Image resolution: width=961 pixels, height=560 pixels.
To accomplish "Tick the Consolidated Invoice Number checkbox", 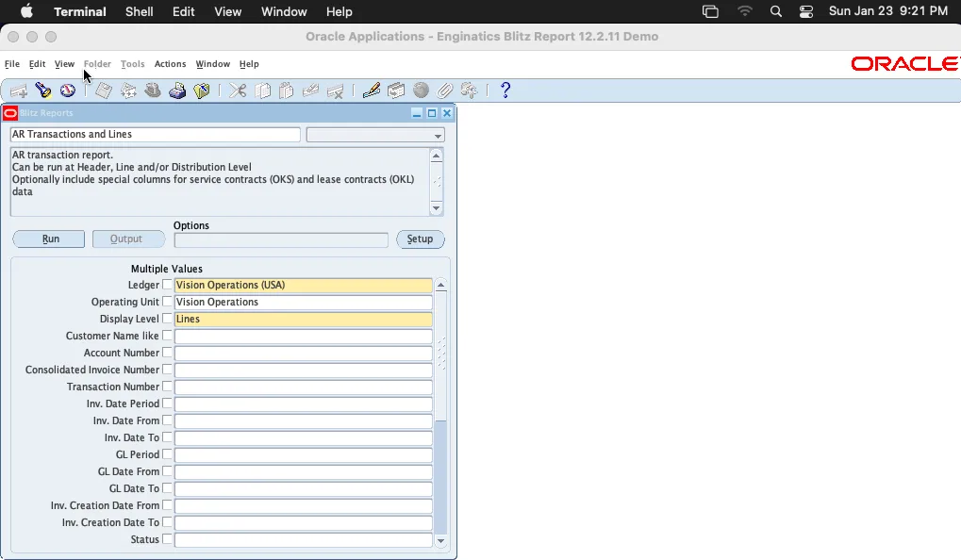I will pyautogui.click(x=167, y=370).
